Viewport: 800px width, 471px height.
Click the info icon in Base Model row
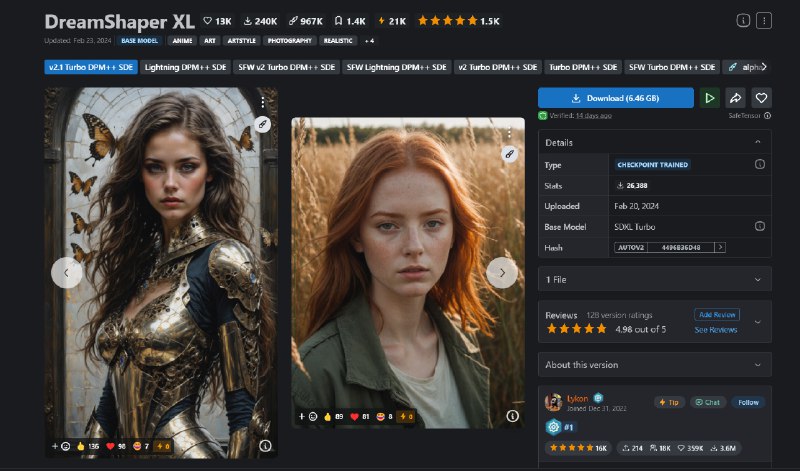(760, 226)
